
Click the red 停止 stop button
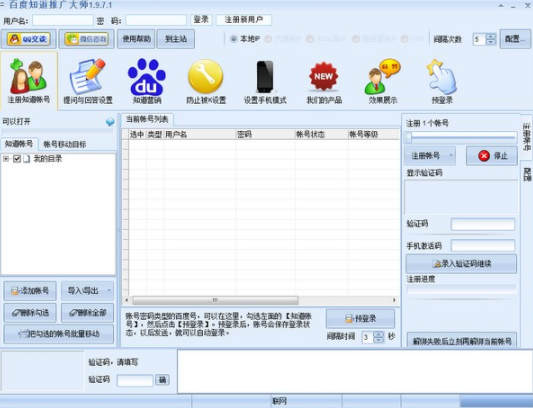pyautogui.click(x=492, y=156)
